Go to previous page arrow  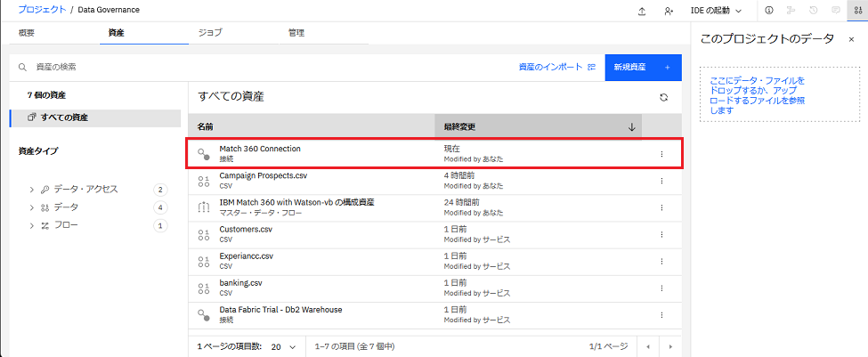click(648, 346)
